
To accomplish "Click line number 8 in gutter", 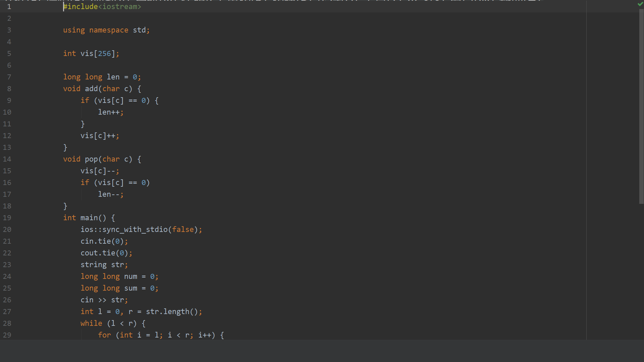I will point(9,89).
